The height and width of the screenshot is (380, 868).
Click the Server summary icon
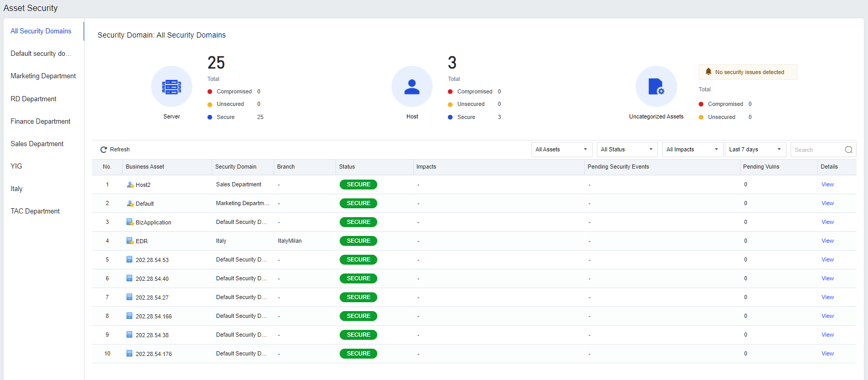tap(171, 87)
